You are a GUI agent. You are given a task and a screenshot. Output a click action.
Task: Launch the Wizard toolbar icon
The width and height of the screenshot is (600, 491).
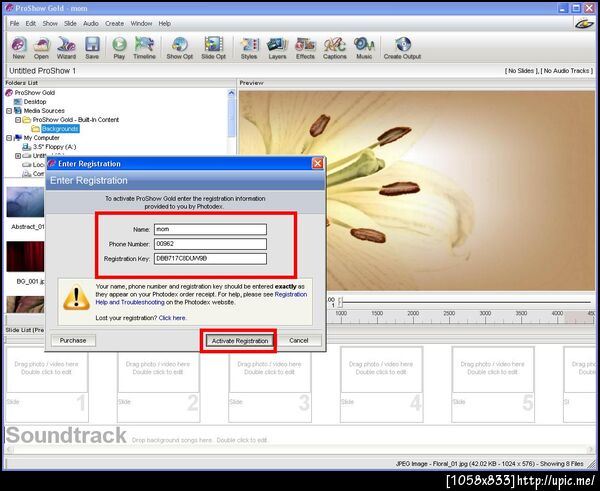66,48
